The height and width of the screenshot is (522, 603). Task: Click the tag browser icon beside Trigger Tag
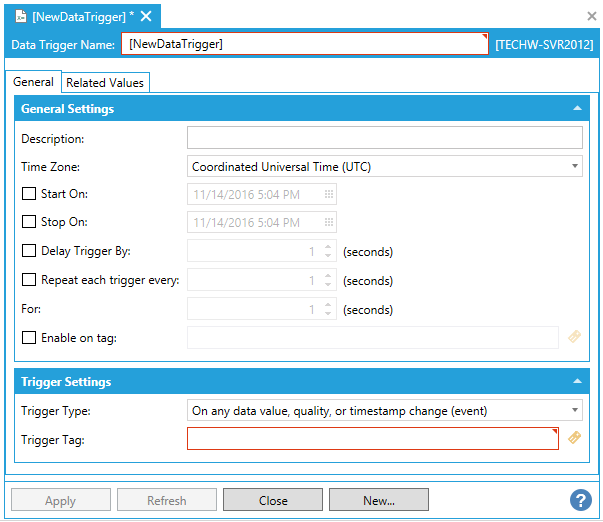tap(574, 438)
